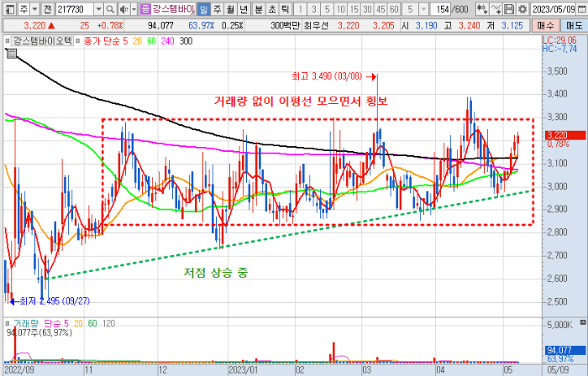Click the small square before 강스템바이오텍 label
This screenshot has height=376, width=588.
tap(8, 41)
